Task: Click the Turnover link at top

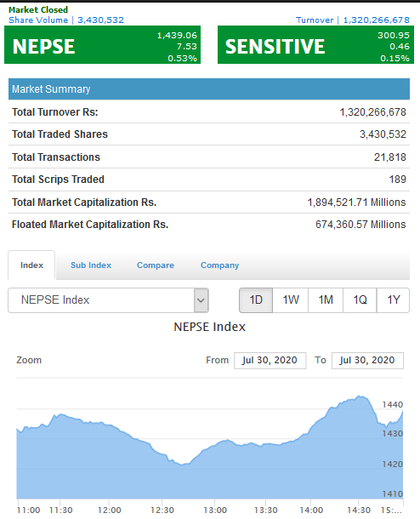Action: point(353,20)
